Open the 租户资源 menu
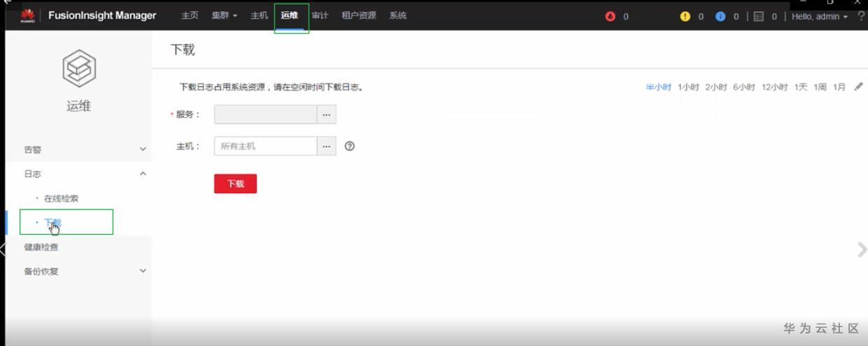 point(358,15)
